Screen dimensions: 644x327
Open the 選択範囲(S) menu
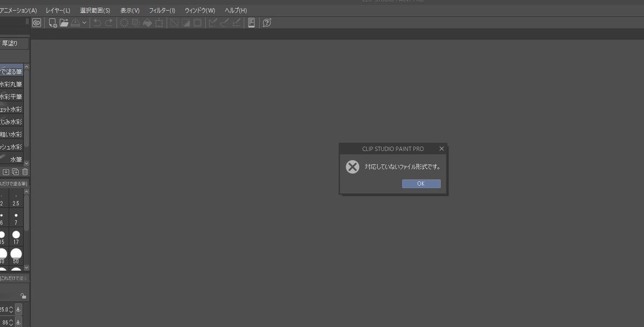[95, 10]
